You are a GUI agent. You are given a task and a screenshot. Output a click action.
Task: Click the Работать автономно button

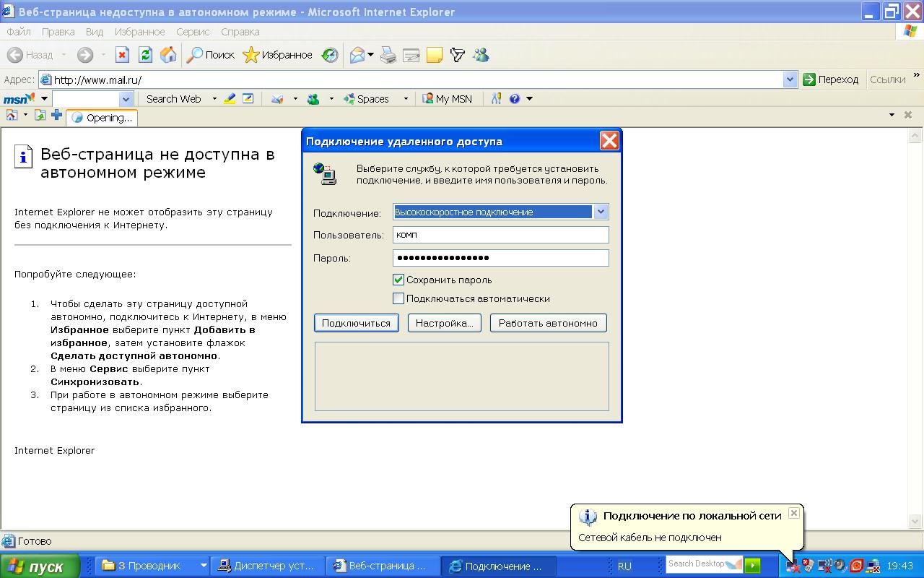point(548,323)
